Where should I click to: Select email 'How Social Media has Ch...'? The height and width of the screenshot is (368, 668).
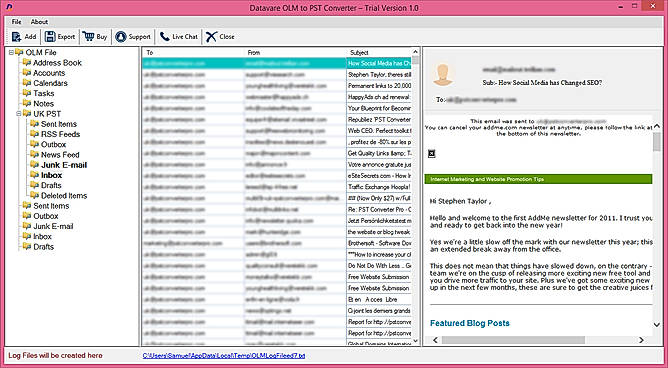(277, 63)
